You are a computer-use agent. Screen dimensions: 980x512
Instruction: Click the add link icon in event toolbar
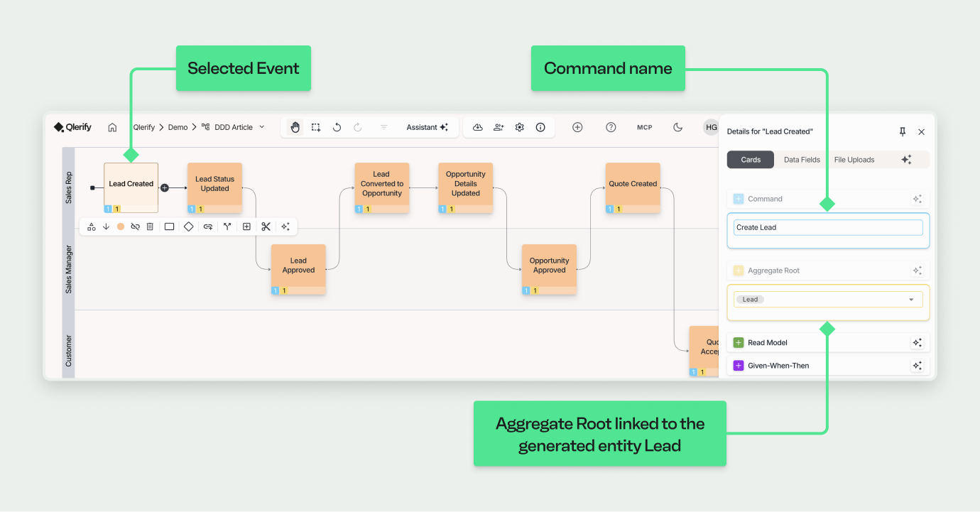click(208, 227)
